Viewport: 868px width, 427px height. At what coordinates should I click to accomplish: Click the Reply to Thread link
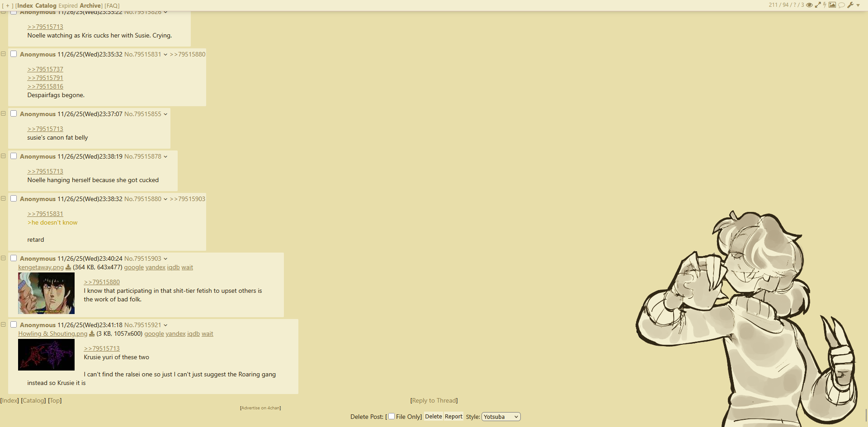tap(434, 401)
